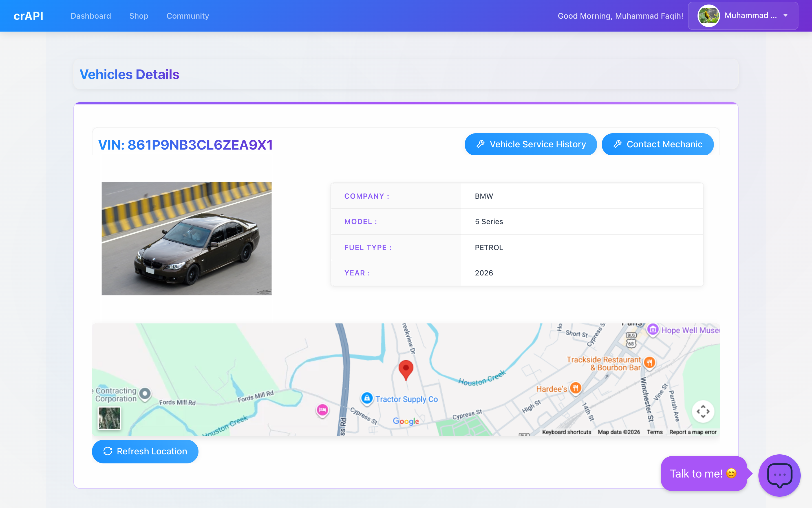Viewport: 812px width, 508px height.
Task: Click the Good Morning, Muhammad Faqih! greeting
Action: pyautogui.click(x=620, y=16)
